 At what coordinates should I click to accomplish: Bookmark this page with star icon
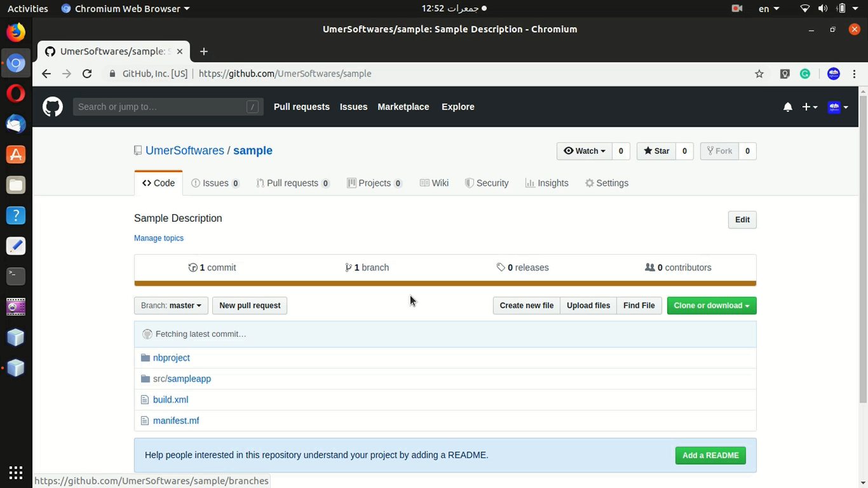[759, 74]
